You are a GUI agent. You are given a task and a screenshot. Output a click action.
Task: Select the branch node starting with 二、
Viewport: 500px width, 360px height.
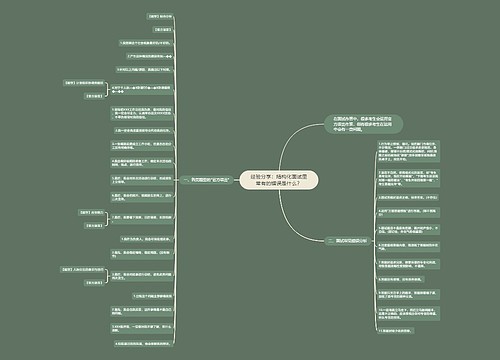click(347, 240)
